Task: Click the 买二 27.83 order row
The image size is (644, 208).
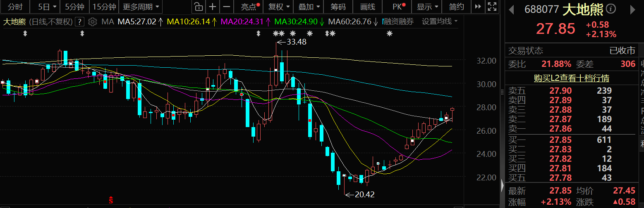Action: [x=571, y=149]
